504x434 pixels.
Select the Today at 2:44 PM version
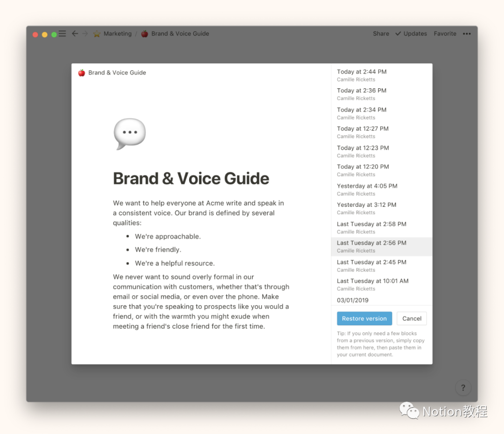click(362, 75)
